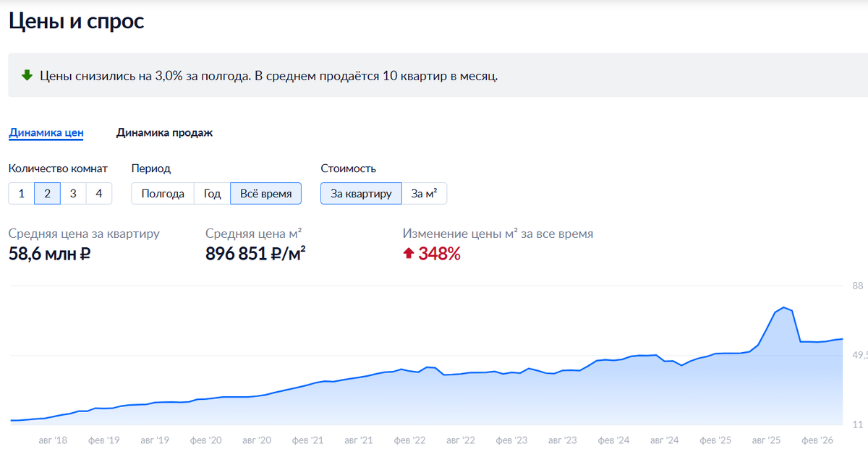Click the авг '19 axis label

(x=155, y=440)
